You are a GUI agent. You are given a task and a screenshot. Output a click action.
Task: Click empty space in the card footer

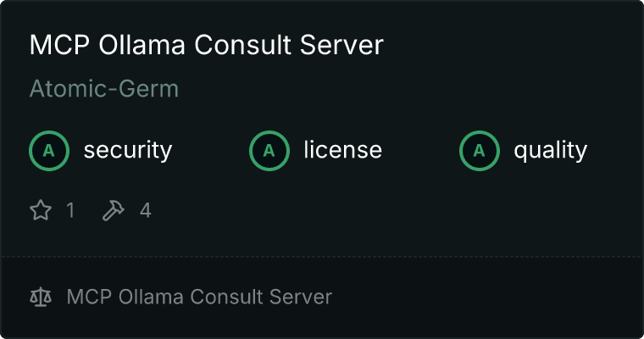(491, 297)
